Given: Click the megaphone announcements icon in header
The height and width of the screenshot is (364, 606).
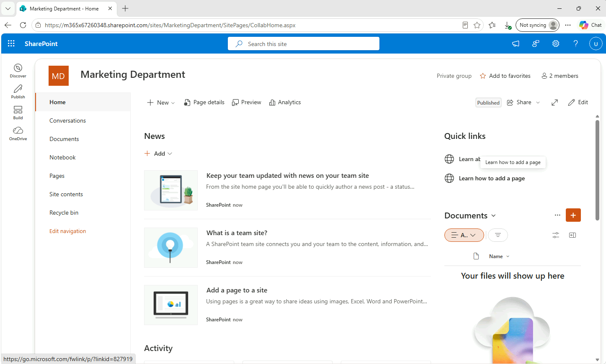Looking at the screenshot, I should (x=516, y=44).
